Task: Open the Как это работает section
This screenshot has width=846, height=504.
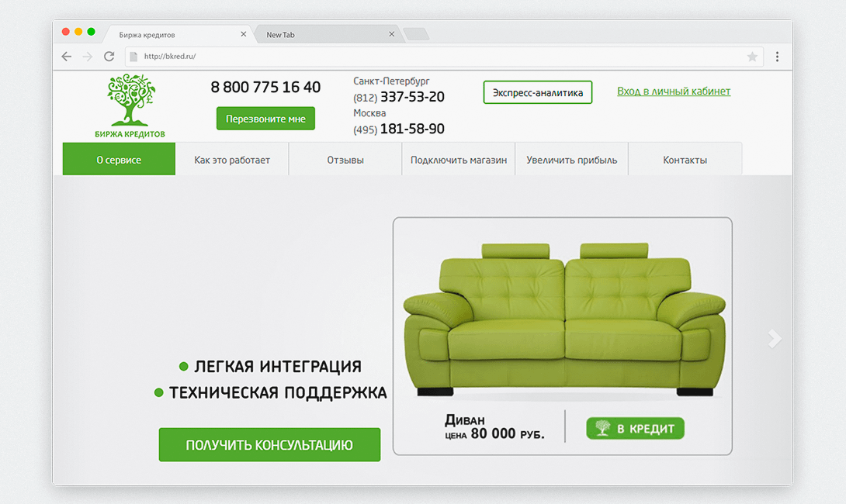Action: coord(232,160)
